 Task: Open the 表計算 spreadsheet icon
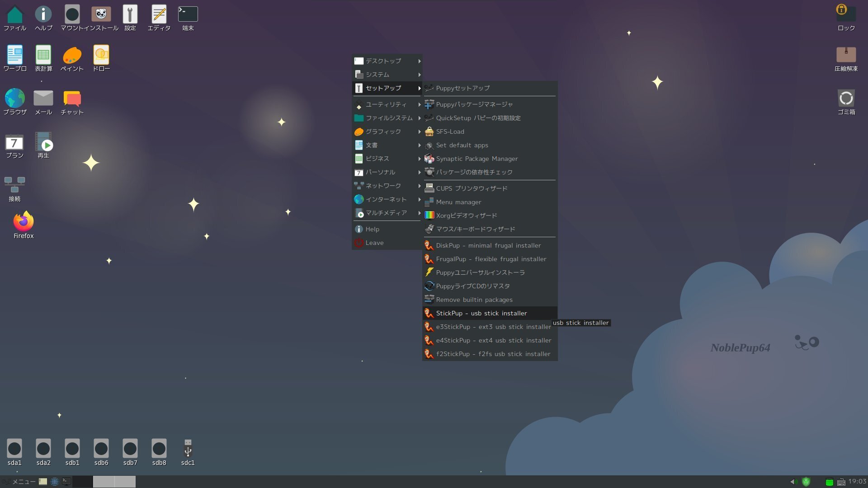pos(43,56)
